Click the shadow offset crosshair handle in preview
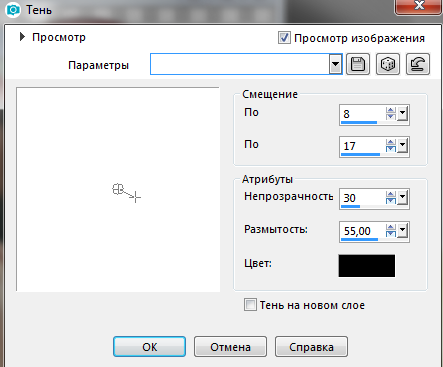This screenshot has width=443, height=367. pyautogui.click(x=135, y=197)
